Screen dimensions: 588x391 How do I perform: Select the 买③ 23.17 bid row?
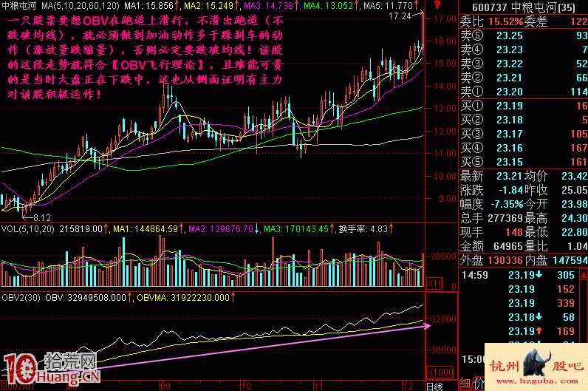click(x=524, y=134)
